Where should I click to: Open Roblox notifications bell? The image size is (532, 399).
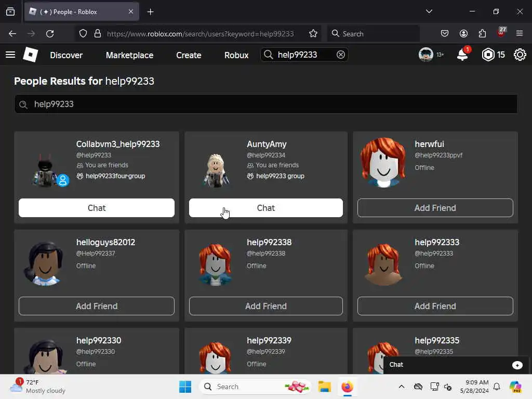463,55
